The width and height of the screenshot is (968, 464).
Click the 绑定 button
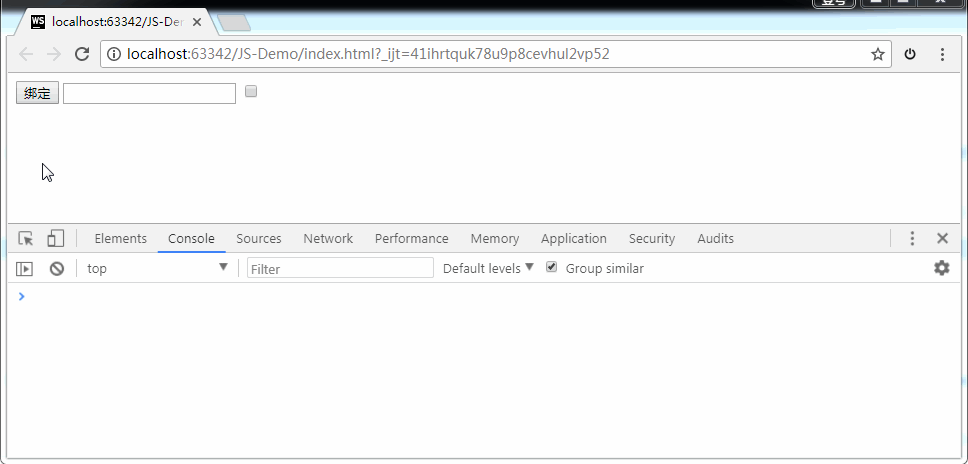(37, 94)
